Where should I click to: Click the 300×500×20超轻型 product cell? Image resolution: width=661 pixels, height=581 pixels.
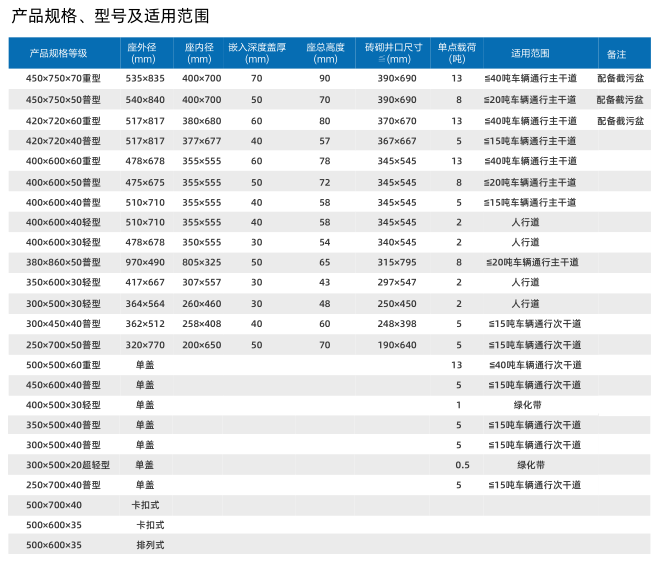point(67,465)
